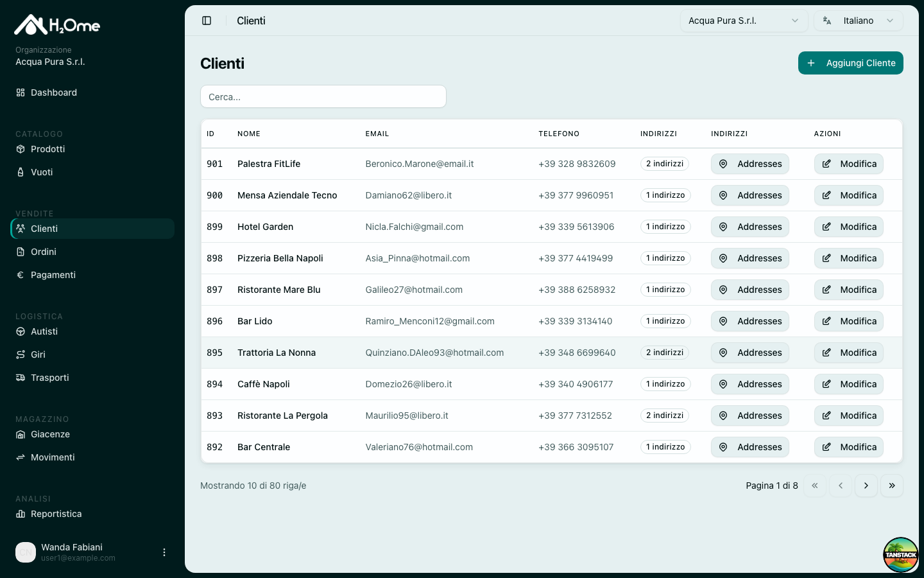Go to Prodotti in the sidebar
Screen dimensions: 924x578
pyautogui.click(x=92, y=149)
